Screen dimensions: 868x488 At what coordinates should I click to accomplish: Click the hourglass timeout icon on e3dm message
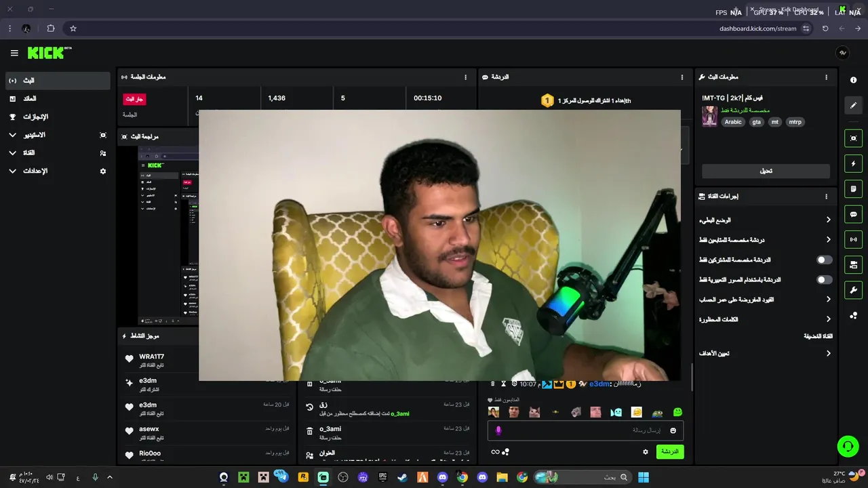pyautogui.click(x=503, y=384)
